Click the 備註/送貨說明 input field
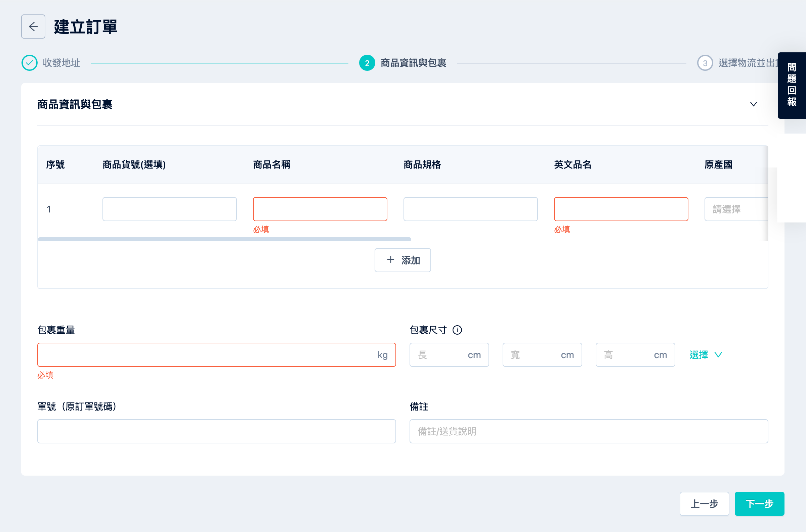 [588, 431]
